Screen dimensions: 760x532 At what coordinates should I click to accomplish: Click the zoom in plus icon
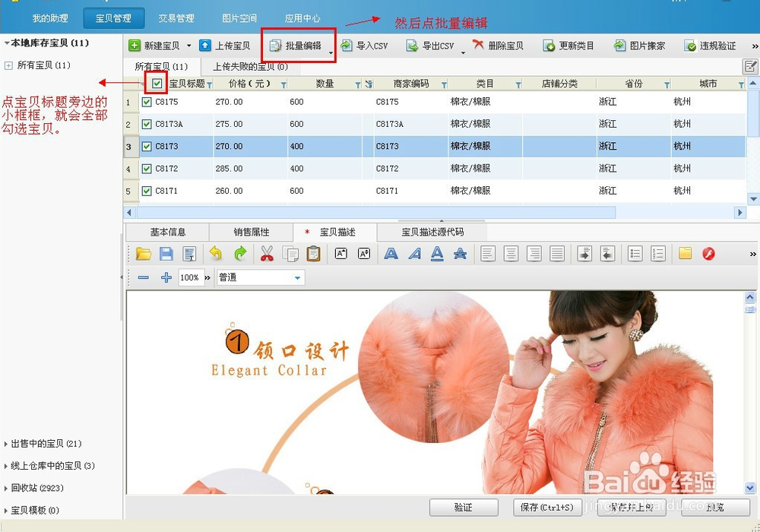click(166, 277)
